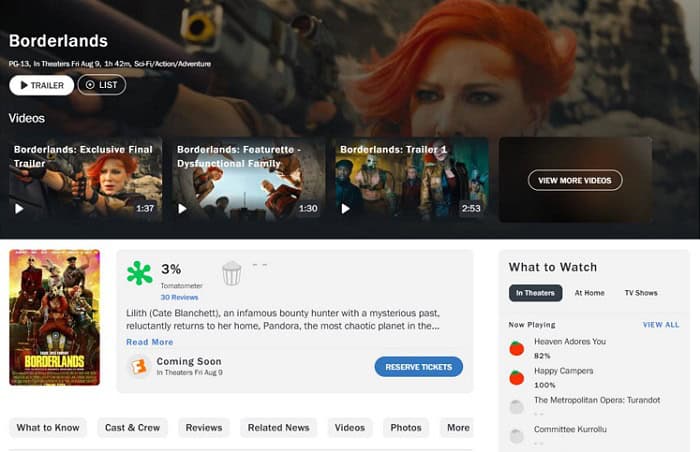Click VIEW MORE VIDEOS button
The height and width of the screenshot is (452, 700).
(575, 180)
